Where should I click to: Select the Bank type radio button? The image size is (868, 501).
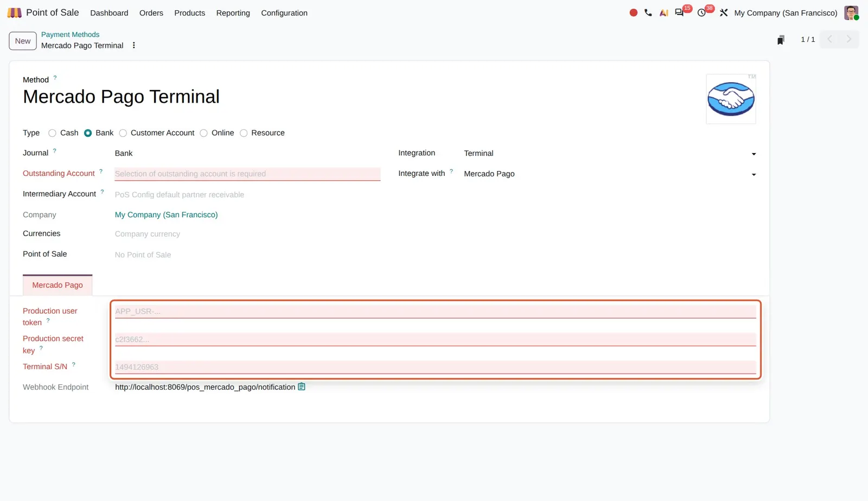[x=88, y=133]
